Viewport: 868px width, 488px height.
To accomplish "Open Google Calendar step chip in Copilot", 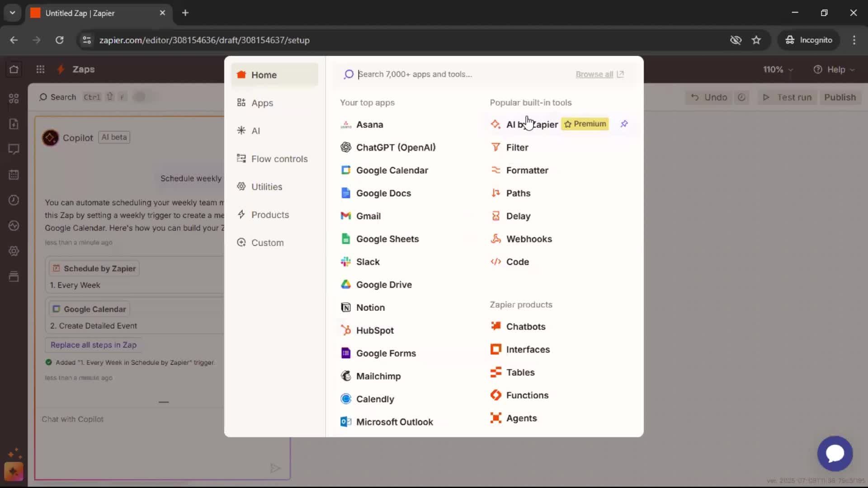I will [x=90, y=309].
